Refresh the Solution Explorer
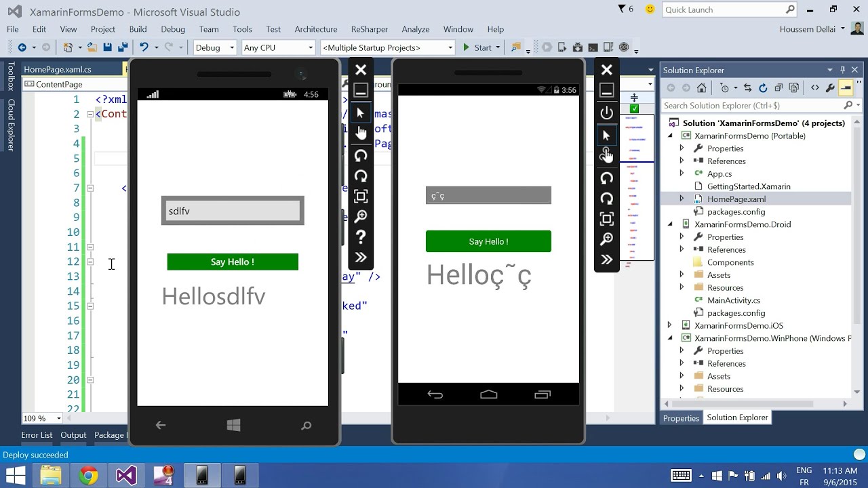 pos(763,88)
